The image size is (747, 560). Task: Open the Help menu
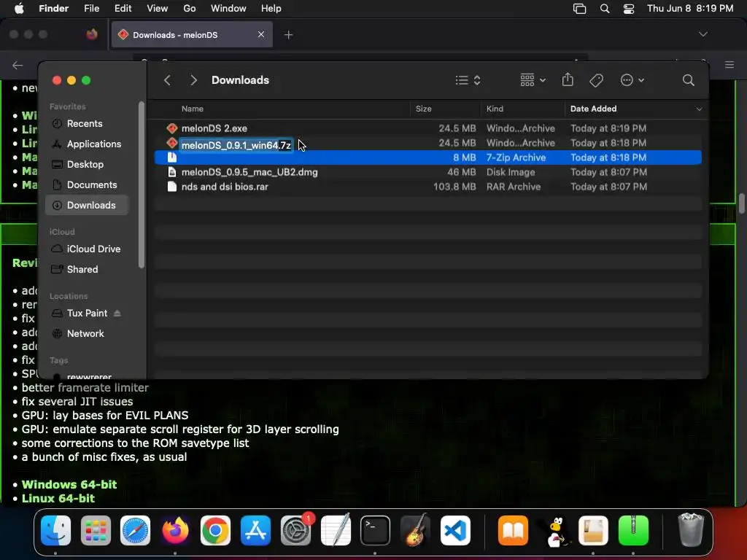271,9
